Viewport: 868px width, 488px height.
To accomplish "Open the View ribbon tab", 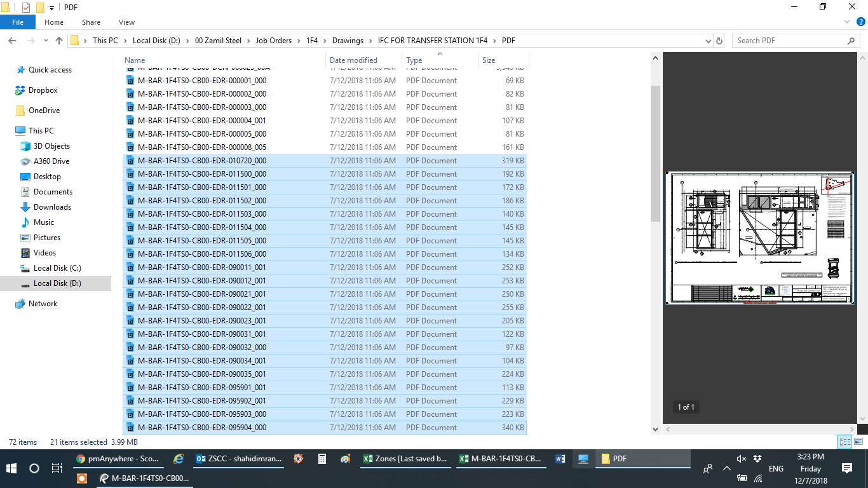I will click(126, 22).
